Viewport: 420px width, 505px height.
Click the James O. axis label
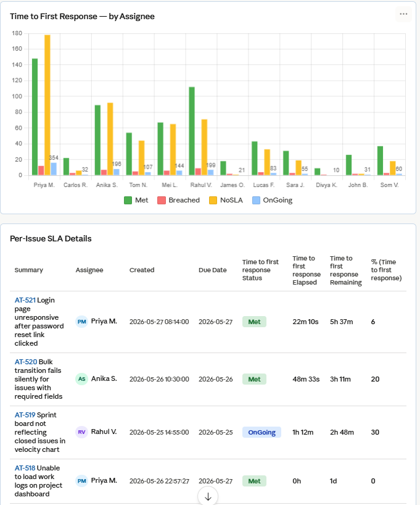[233, 185]
